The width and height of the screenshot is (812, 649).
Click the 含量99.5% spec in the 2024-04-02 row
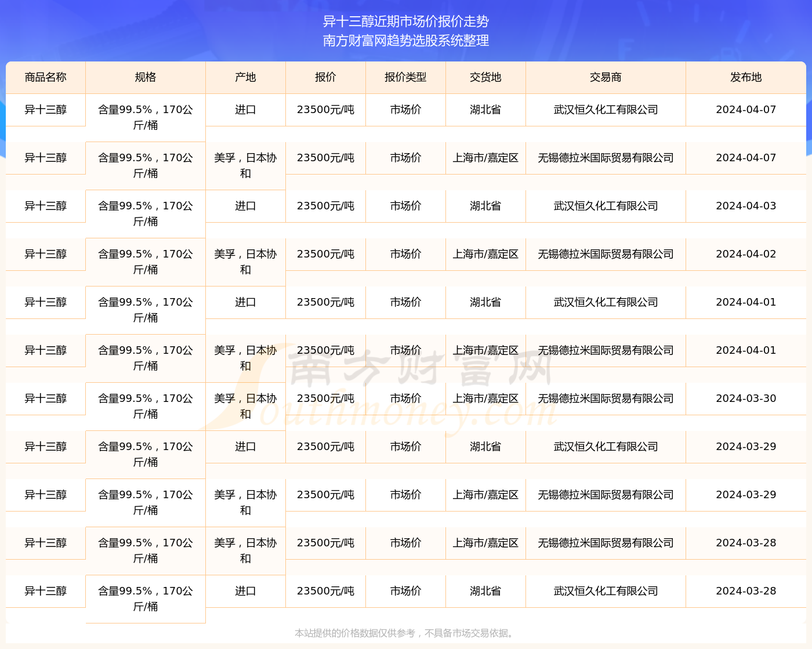tap(146, 262)
